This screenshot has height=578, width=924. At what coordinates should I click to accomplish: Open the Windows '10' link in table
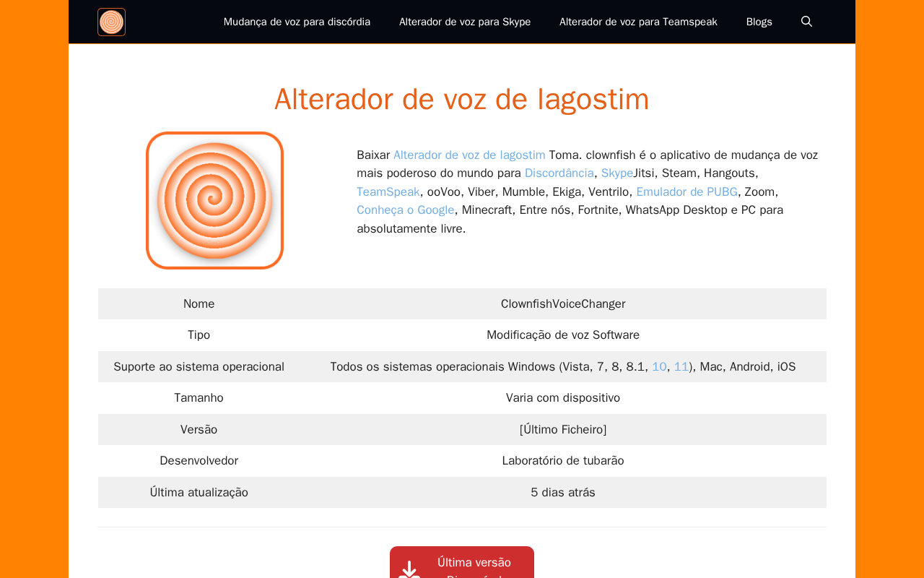point(659,367)
